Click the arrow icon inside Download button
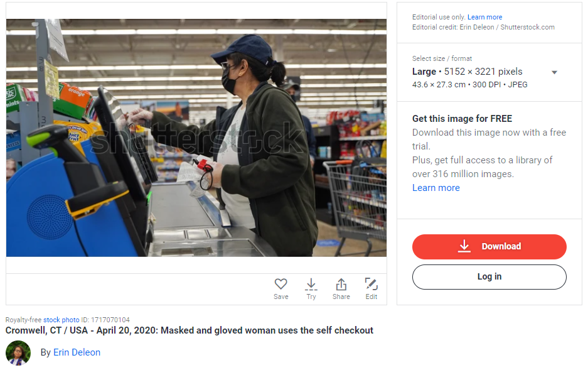 (464, 246)
